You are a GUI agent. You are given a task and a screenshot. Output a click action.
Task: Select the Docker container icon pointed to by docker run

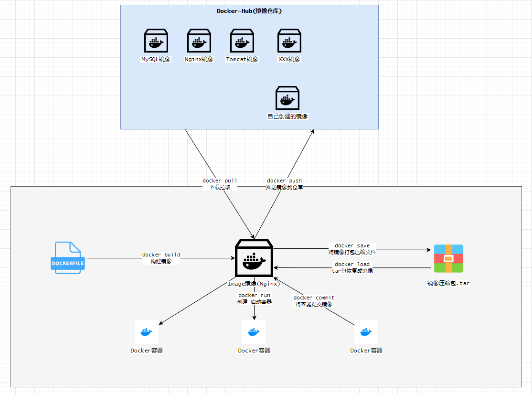tap(254, 332)
